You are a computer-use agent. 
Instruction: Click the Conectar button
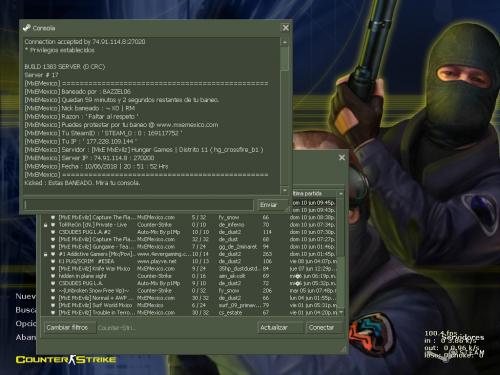[x=324, y=328]
